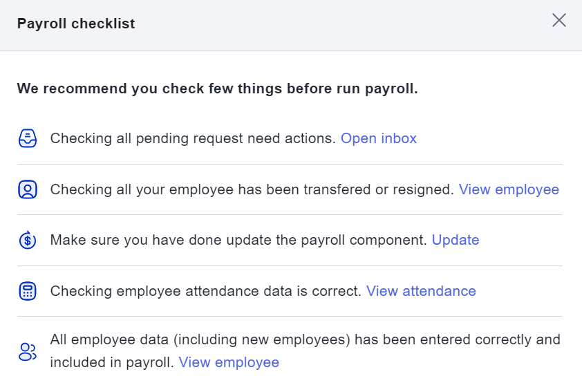Open the View attendance link
The height and width of the screenshot is (392, 582).
(421, 291)
